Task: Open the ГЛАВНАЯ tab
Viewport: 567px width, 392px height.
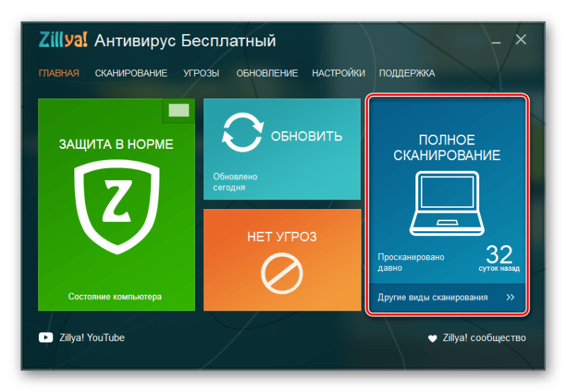Action: click(x=59, y=73)
